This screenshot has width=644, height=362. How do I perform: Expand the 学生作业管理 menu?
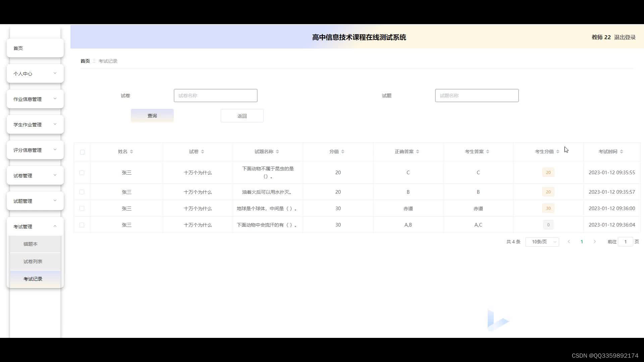tap(35, 125)
